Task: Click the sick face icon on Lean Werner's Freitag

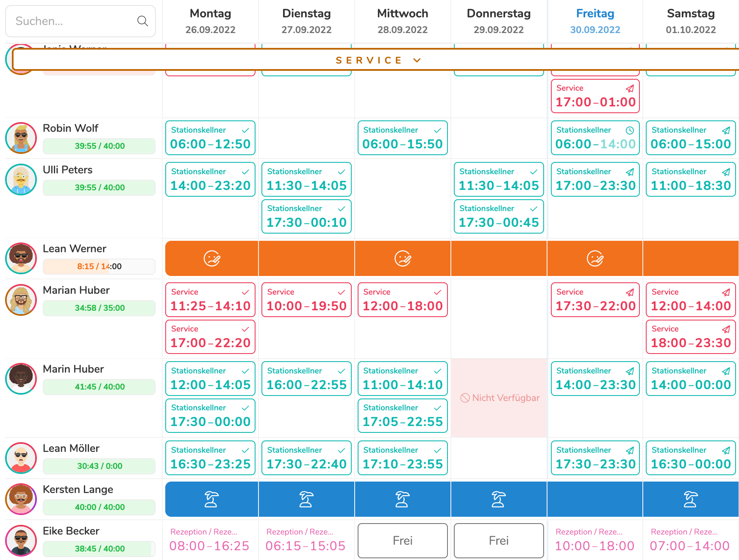Action: pyautogui.click(x=595, y=258)
